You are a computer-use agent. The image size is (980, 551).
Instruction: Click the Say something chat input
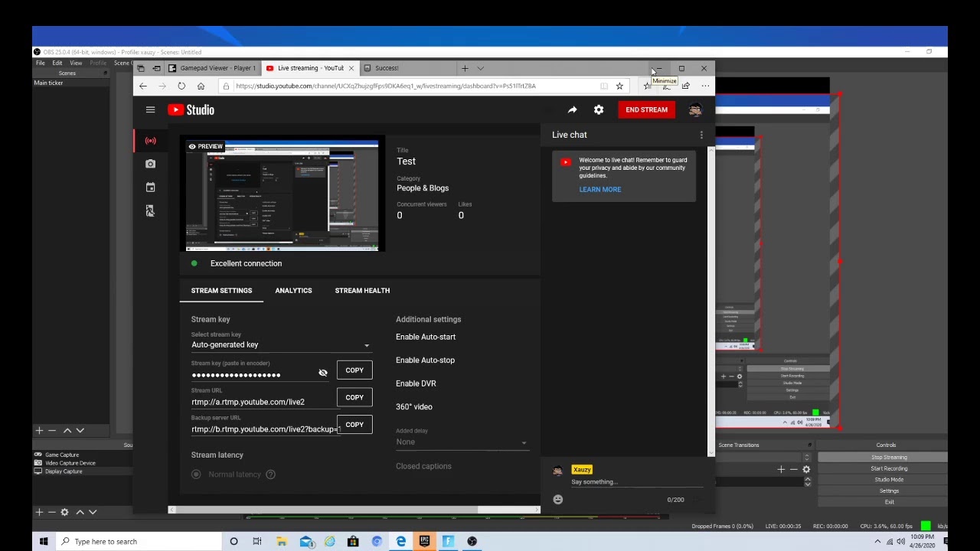[635, 482]
